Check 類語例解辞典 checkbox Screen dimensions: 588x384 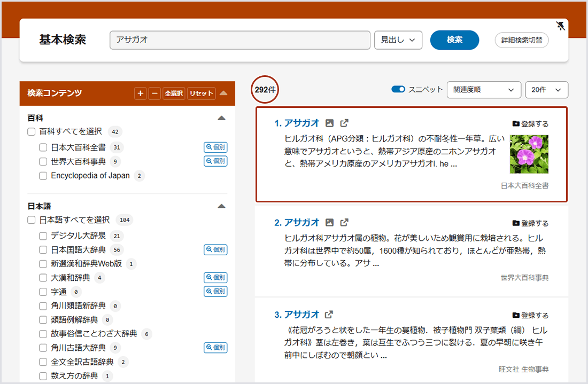click(43, 320)
